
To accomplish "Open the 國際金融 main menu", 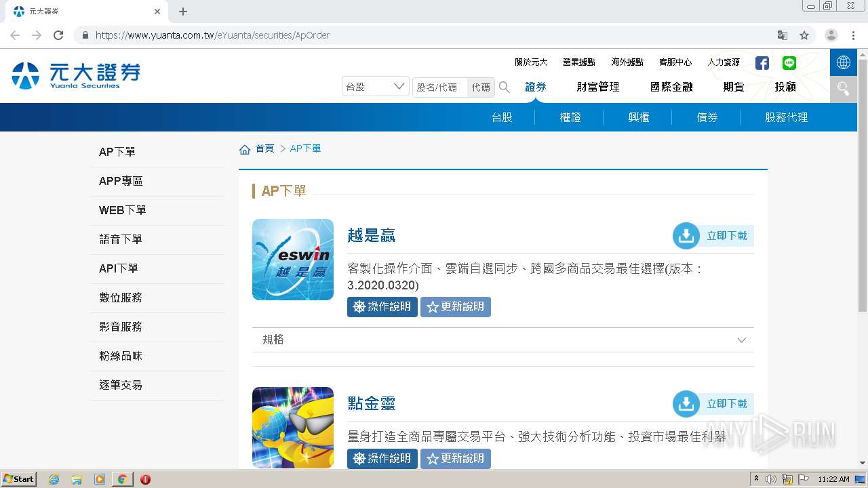I will 671,87.
